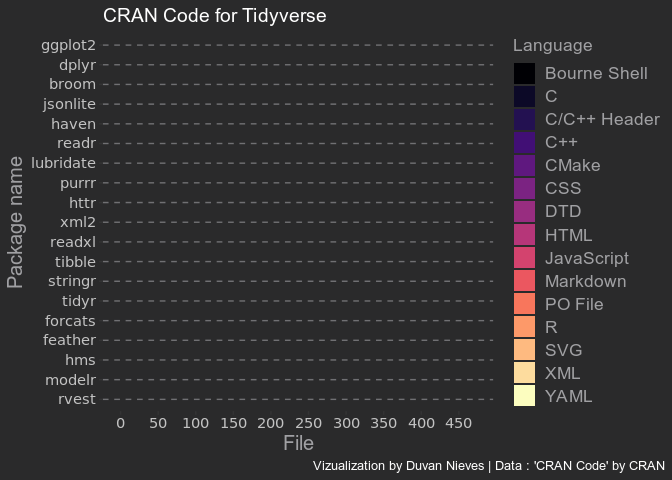Click the 250 tick on File axis

click(308, 424)
